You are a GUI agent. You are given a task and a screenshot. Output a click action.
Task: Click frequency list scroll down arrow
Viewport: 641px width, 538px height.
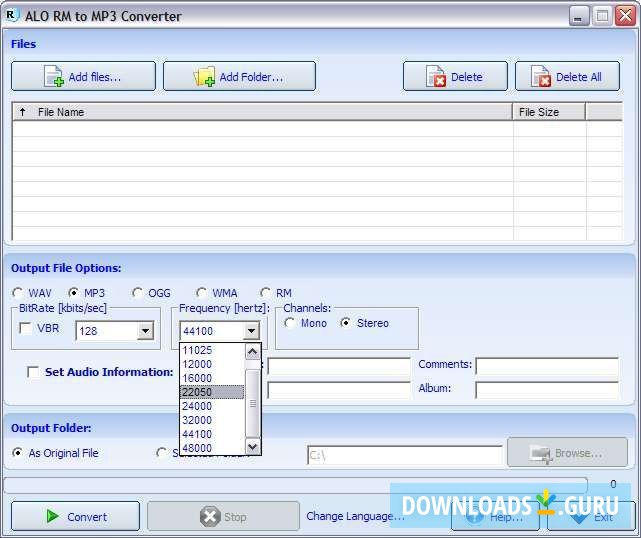click(x=253, y=446)
